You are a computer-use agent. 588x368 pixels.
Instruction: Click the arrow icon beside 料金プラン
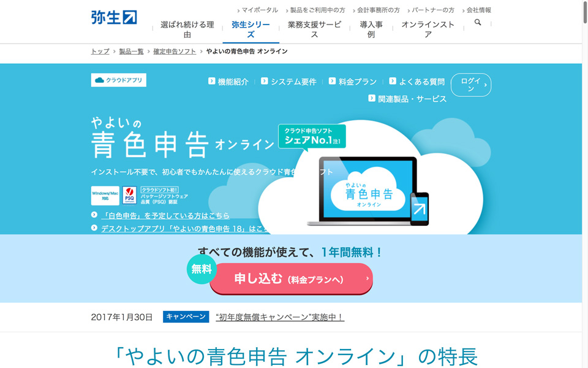click(x=332, y=81)
